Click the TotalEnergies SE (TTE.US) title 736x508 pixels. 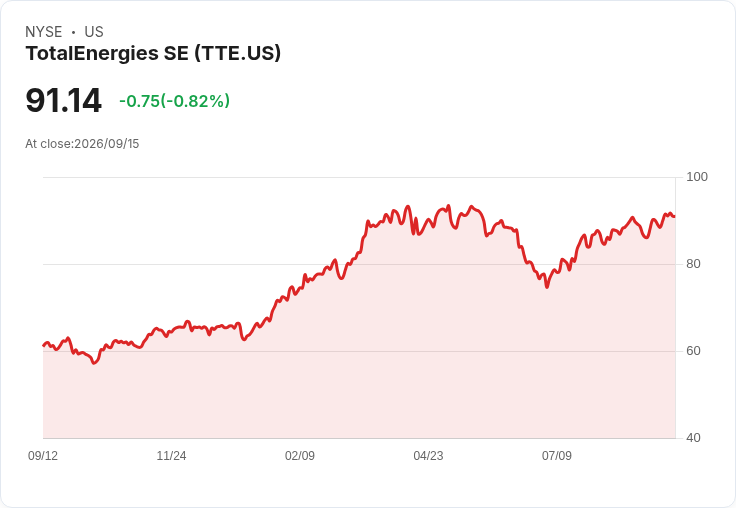(x=153, y=54)
